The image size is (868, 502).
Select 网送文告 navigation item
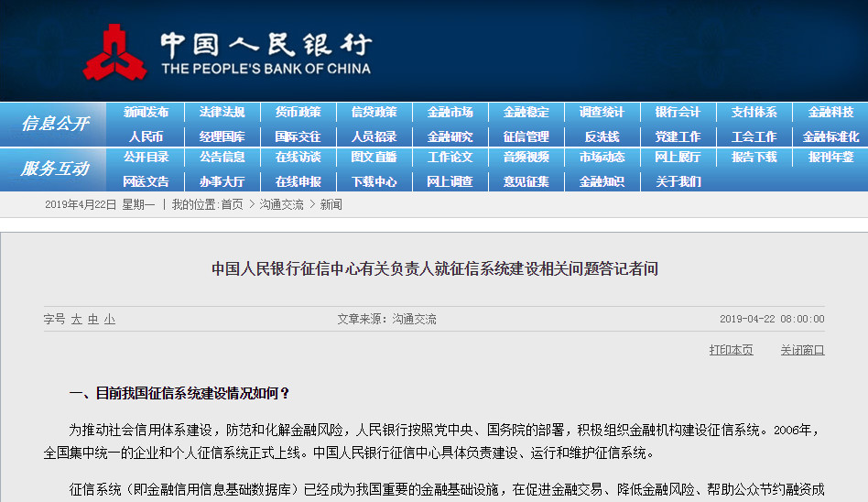coord(146,181)
